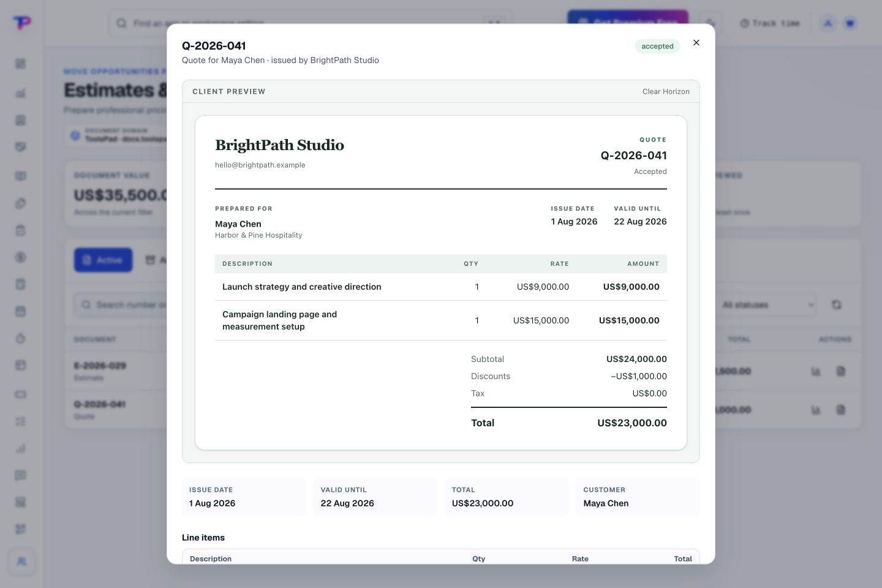
Task: Click the "Line items" section heading
Action: click(203, 538)
